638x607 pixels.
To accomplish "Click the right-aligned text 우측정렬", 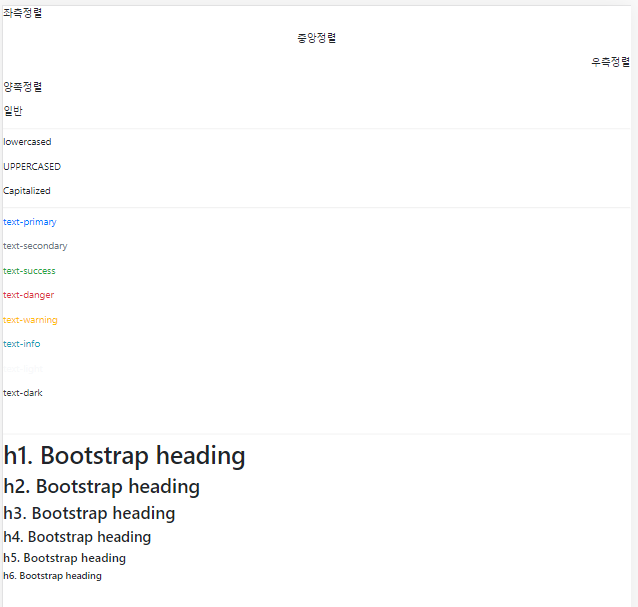I will [610, 62].
